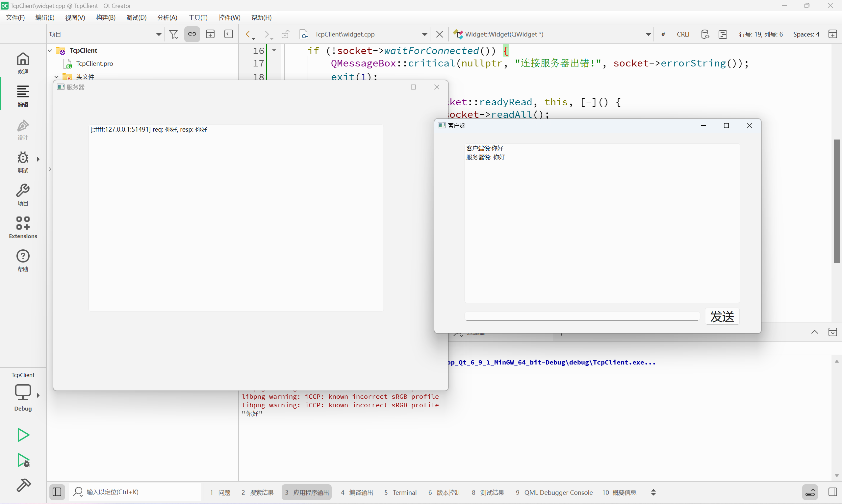Start debugging with Run-Debug icon
842x504 pixels.
[23, 461]
